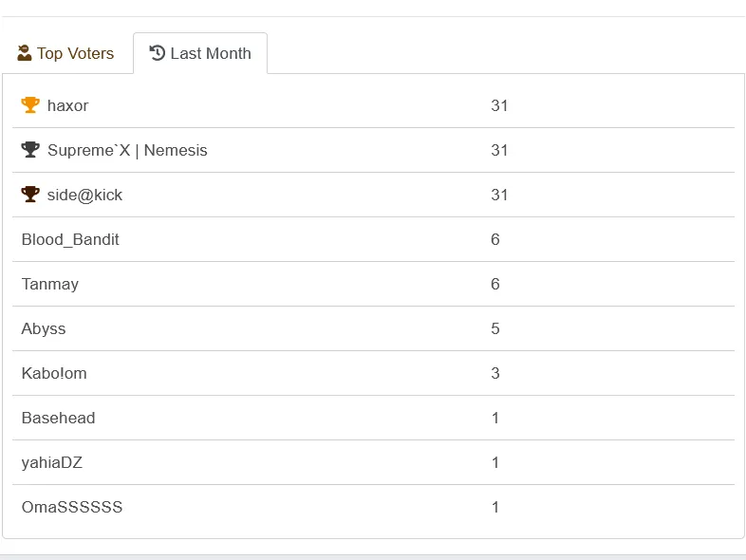Click the gold trophy icon beside haxor
This screenshot has height=560, width=746.
[30, 105]
